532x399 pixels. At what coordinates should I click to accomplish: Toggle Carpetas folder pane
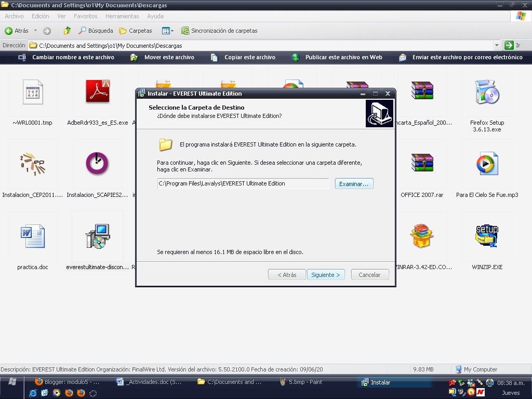pos(136,31)
